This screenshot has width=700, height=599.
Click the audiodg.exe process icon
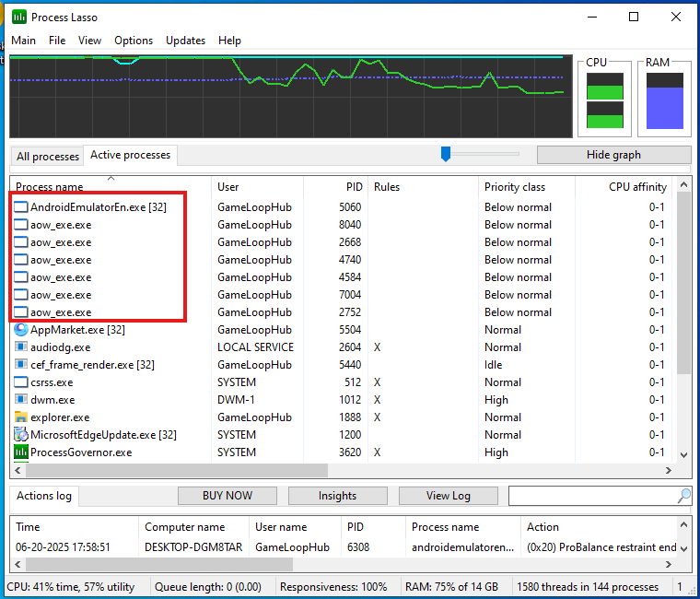pos(21,347)
